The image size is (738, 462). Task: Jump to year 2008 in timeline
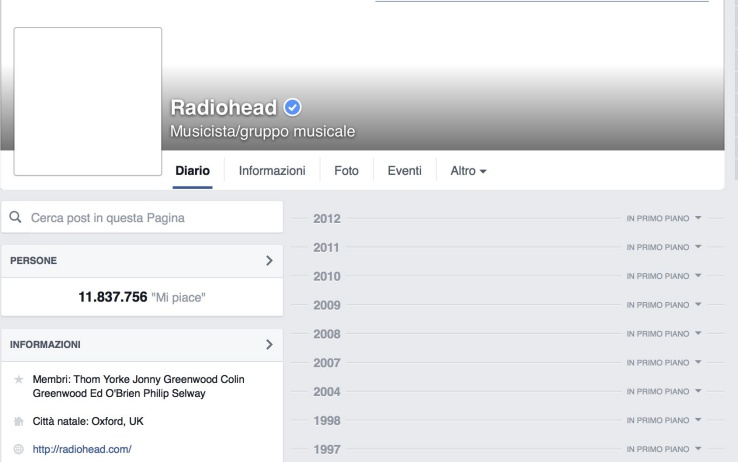click(x=327, y=334)
